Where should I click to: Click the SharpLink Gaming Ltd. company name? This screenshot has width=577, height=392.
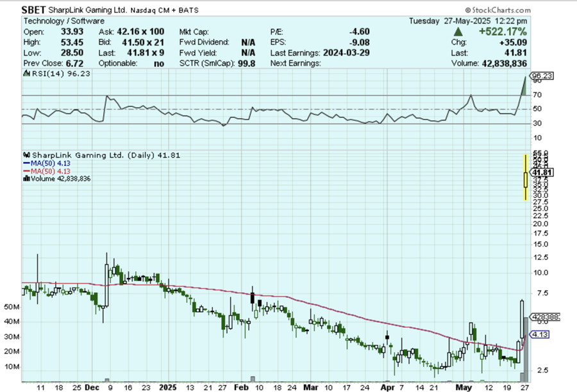click(88, 10)
